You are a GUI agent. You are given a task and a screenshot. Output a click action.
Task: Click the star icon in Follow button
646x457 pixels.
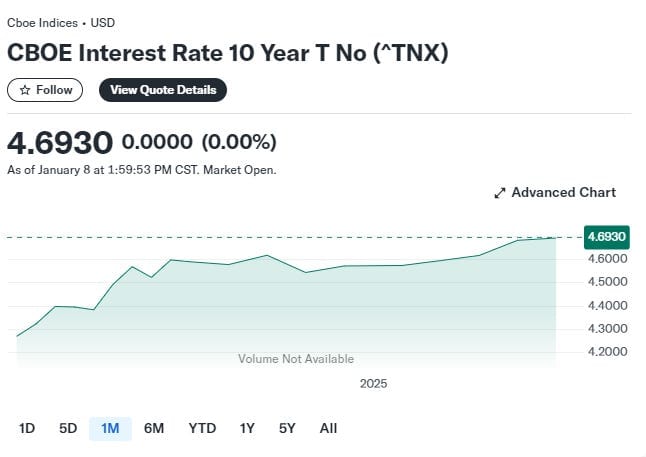25,90
